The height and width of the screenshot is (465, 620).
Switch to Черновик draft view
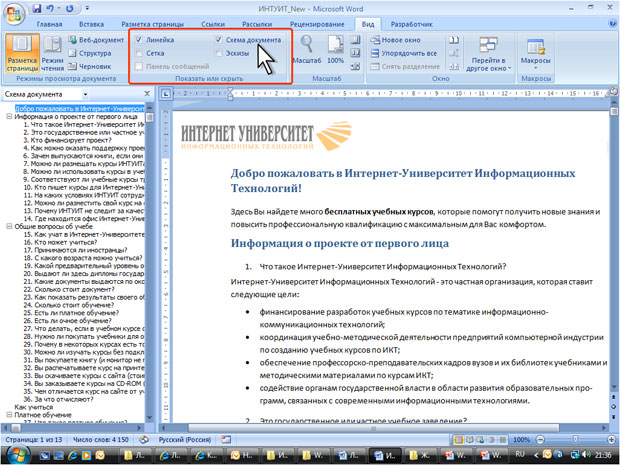point(90,66)
